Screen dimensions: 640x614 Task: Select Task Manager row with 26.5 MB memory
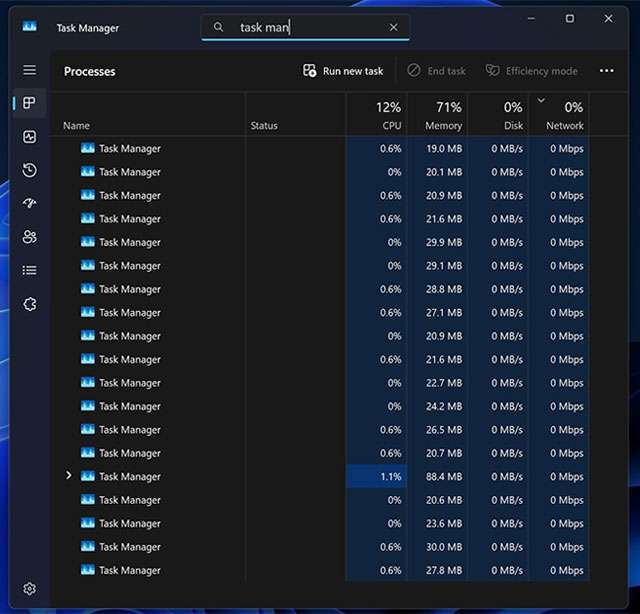322,429
